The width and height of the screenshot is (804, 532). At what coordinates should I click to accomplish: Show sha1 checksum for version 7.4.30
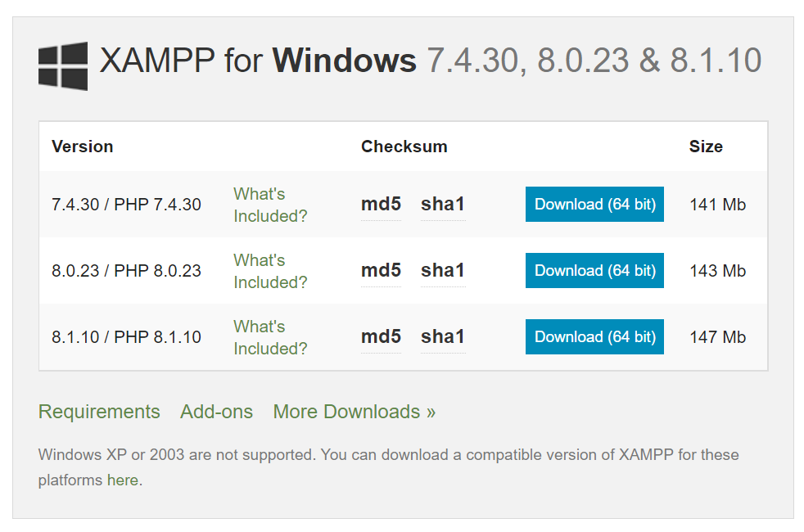point(442,204)
